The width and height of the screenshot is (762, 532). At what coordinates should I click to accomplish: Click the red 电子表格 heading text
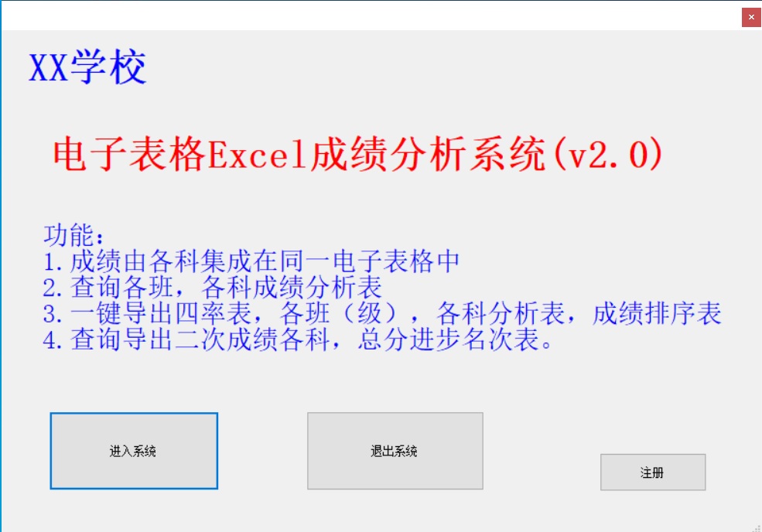click(130, 154)
